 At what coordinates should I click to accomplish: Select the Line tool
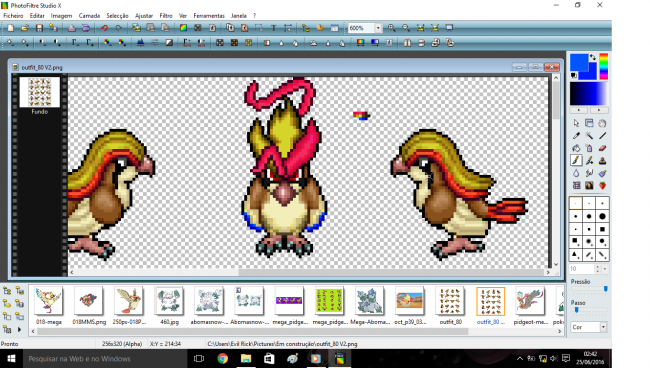602,136
